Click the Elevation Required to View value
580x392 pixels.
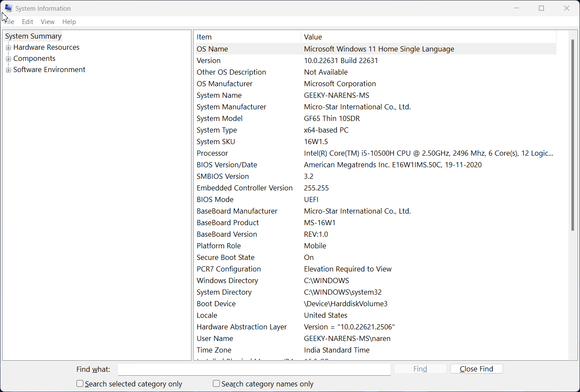[348, 269]
